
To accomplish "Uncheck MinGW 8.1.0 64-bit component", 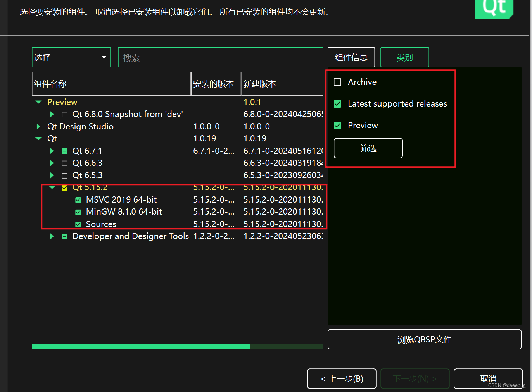I will click(x=78, y=212).
